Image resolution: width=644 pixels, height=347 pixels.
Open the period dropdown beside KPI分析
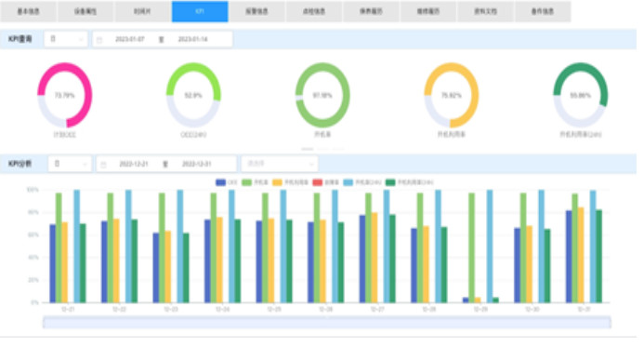[x=70, y=164]
